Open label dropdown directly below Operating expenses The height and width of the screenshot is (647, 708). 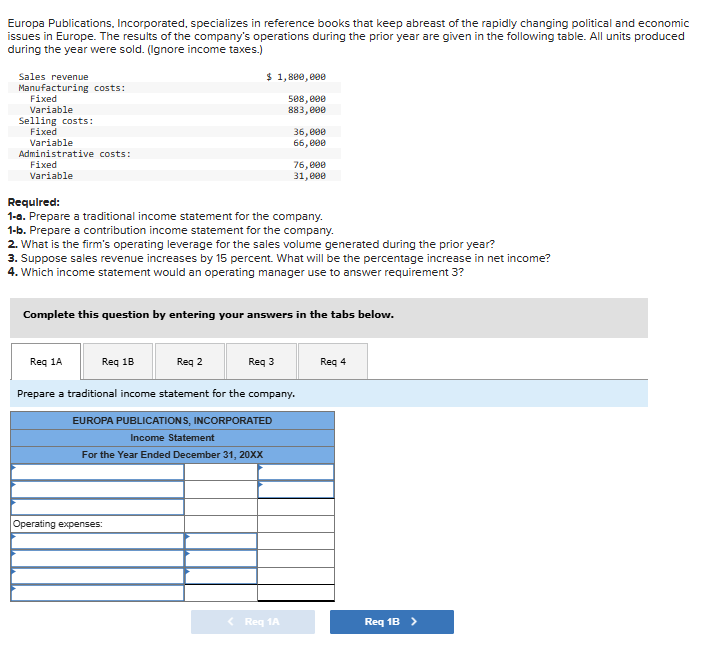pyautogui.click(x=98, y=541)
